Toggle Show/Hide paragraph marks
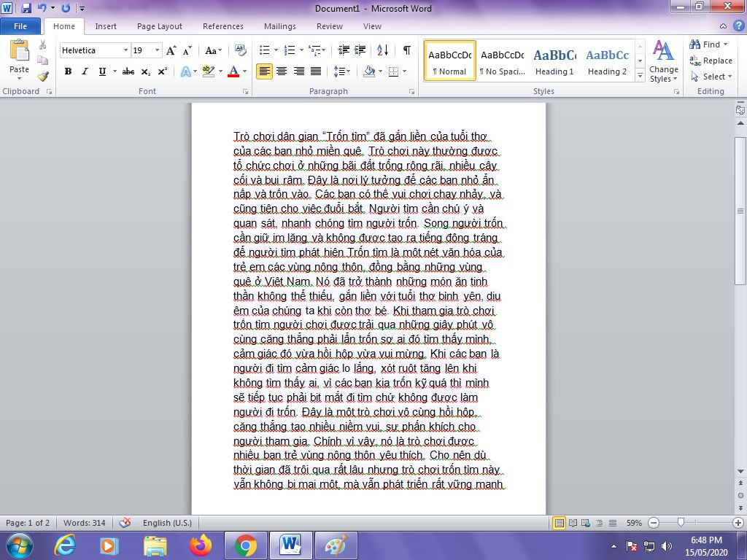The width and height of the screenshot is (747, 560). [x=407, y=50]
